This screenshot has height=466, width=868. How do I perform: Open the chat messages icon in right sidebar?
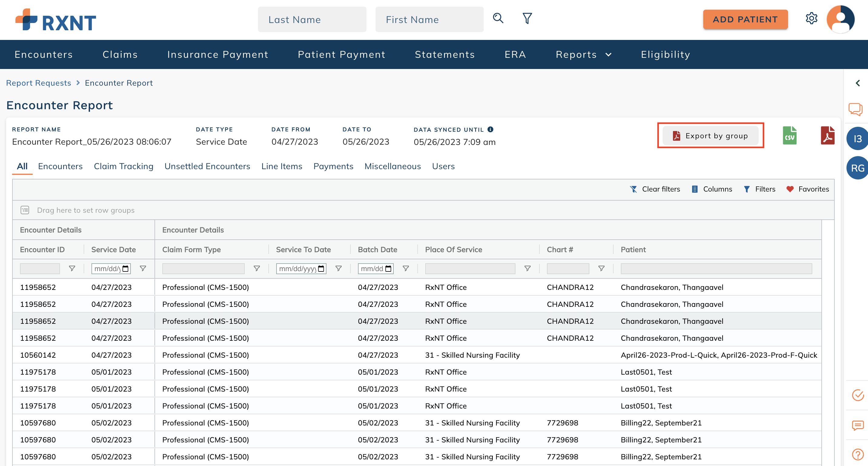tap(856, 109)
